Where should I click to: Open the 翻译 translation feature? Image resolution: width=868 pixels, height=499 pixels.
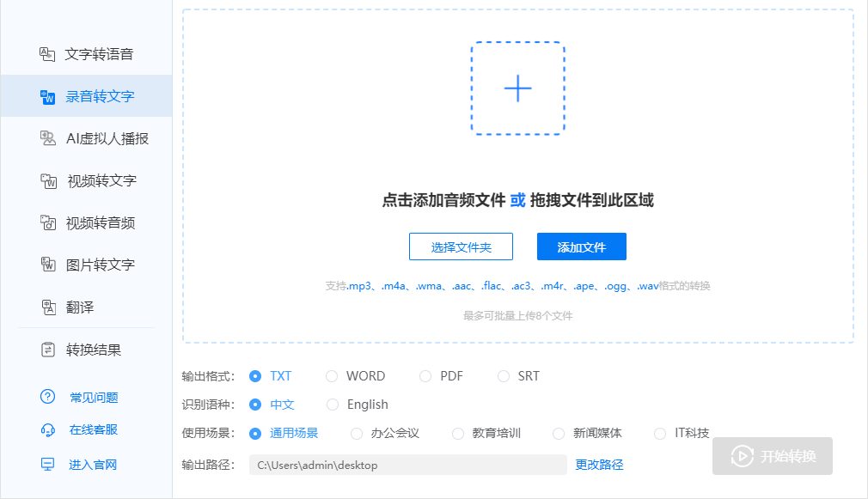[x=73, y=306]
